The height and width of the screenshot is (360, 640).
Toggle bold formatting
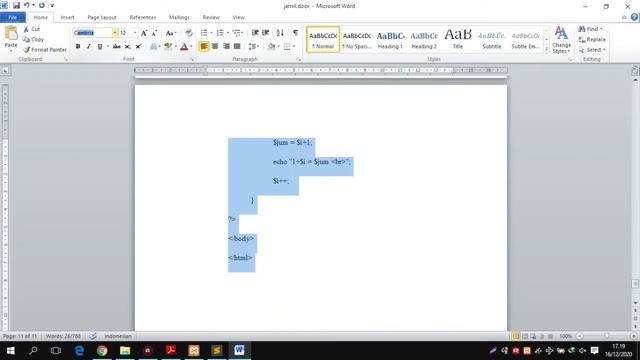78,47
